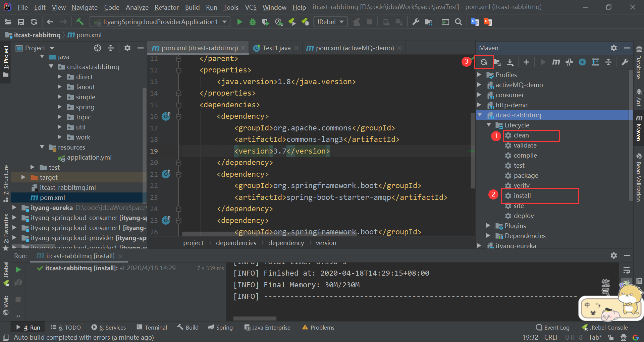This screenshot has height=342, width=644.
Task: Click the editor horizontal scrollbar
Action: (x=269, y=234)
